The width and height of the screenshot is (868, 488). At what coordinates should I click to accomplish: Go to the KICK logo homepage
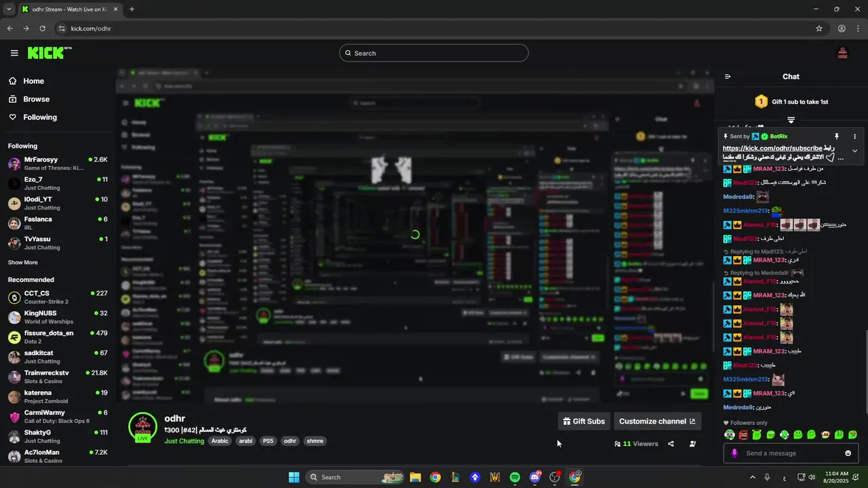(50, 53)
